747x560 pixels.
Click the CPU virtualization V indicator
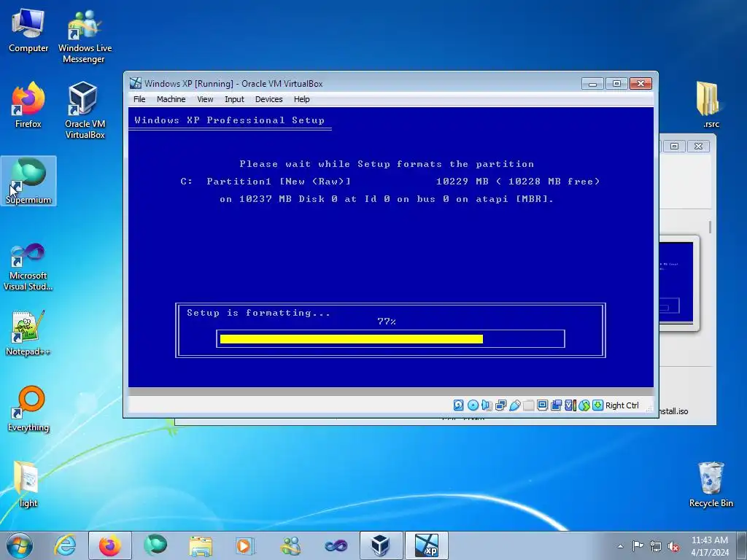[x=570, y=405]
